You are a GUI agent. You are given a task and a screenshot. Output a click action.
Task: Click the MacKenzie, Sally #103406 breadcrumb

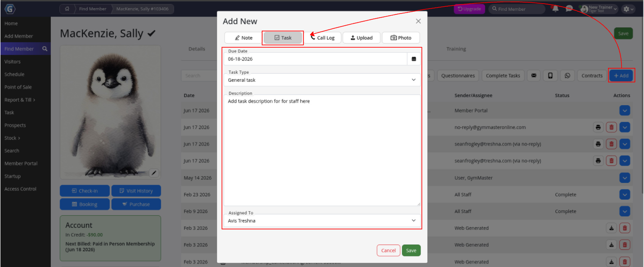tap(143, 9)
